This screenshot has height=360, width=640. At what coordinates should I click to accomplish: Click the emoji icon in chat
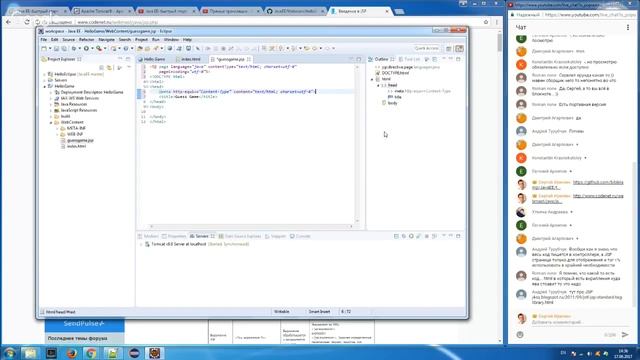(520, 335)
